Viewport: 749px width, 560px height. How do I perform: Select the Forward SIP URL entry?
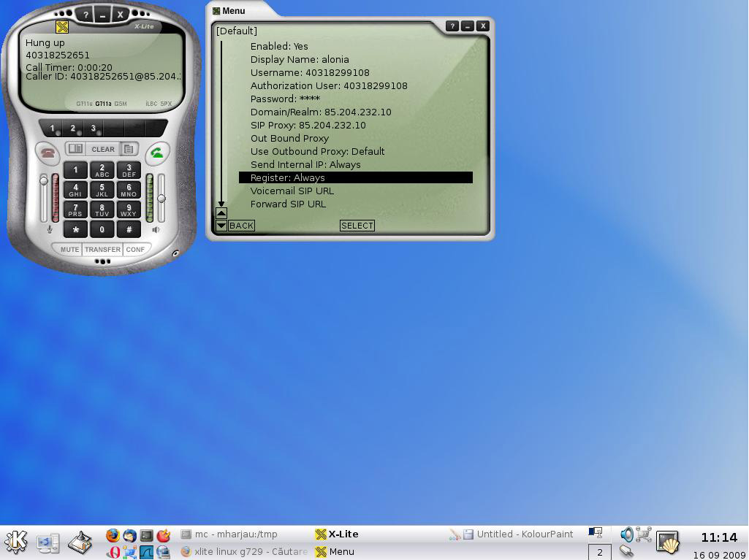tap(288, 204)
